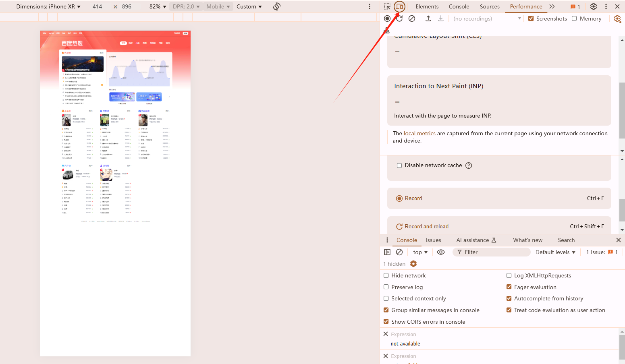Click the height 896 input field
Viewport: 625px width, 364px height.
pos(127,6)
